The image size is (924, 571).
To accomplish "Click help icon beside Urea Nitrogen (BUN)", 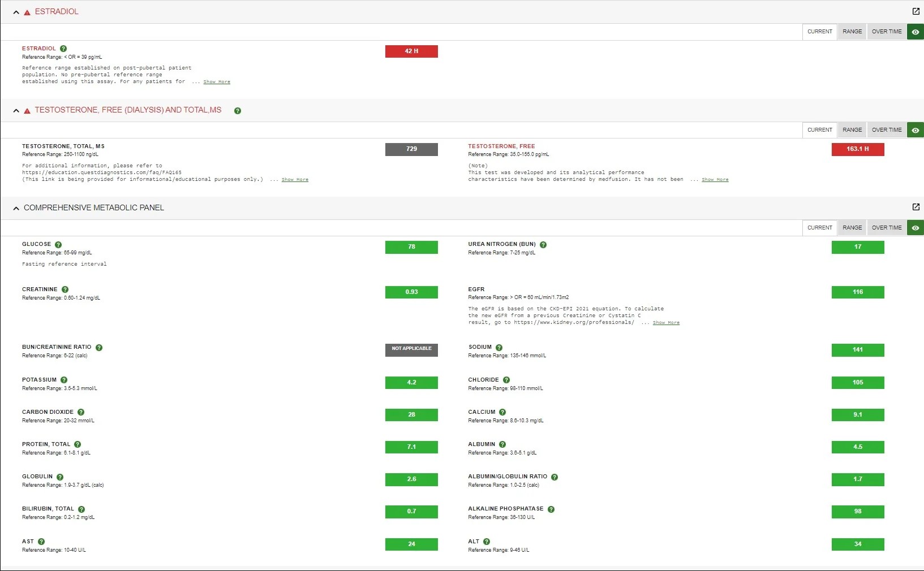I will 543,245.
